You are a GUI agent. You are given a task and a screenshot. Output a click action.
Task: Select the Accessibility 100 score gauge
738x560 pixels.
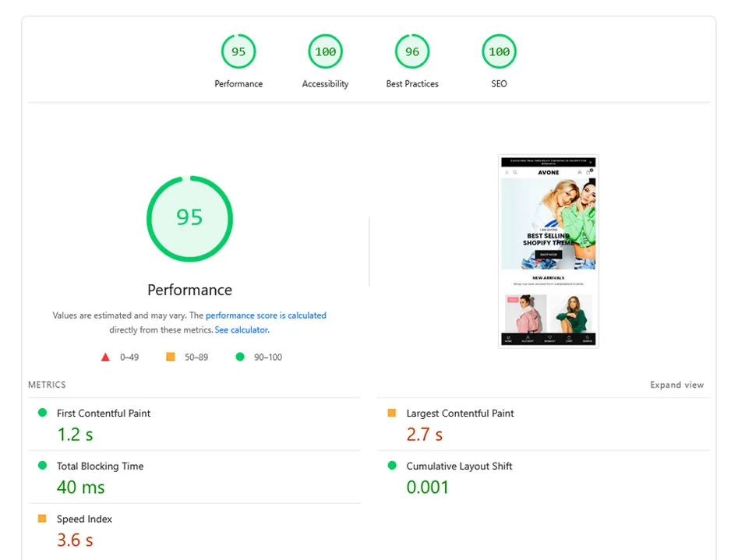(x=325, y=52)
